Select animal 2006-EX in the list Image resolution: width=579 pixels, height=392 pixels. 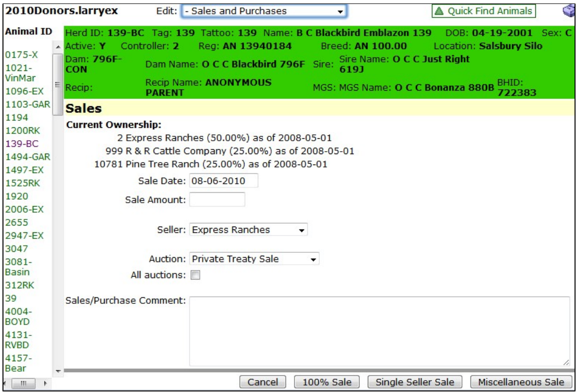(x=24, y=209)
